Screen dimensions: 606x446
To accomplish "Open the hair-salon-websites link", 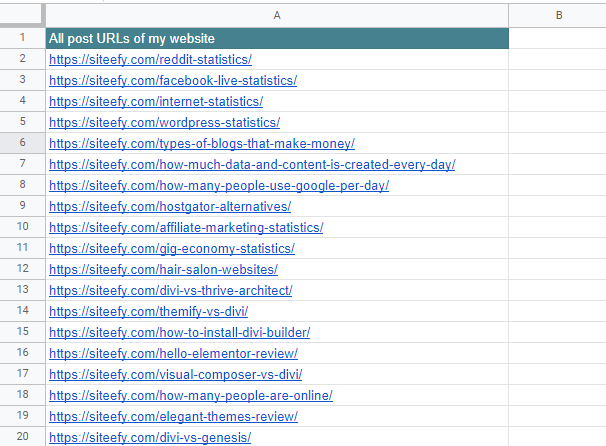I will pos(163,269).
